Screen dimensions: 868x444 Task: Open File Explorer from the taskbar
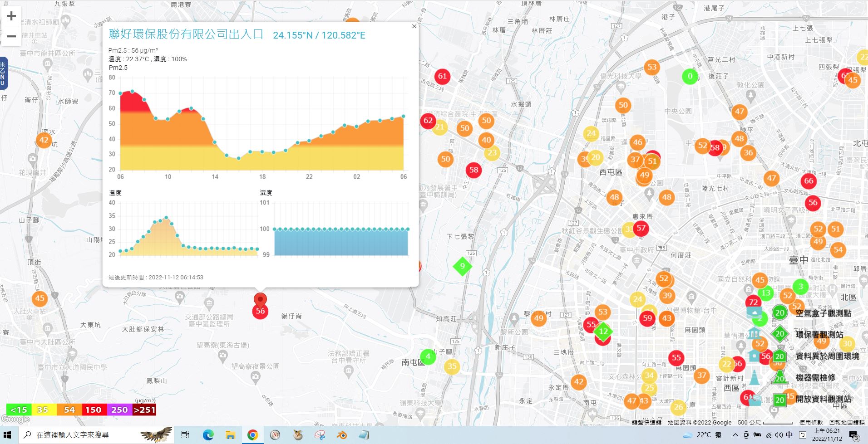point(230,435)
